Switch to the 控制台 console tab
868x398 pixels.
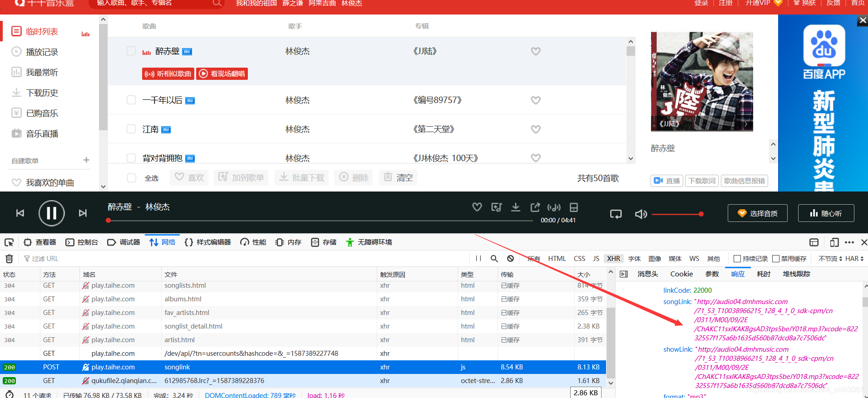pos(82,242)
